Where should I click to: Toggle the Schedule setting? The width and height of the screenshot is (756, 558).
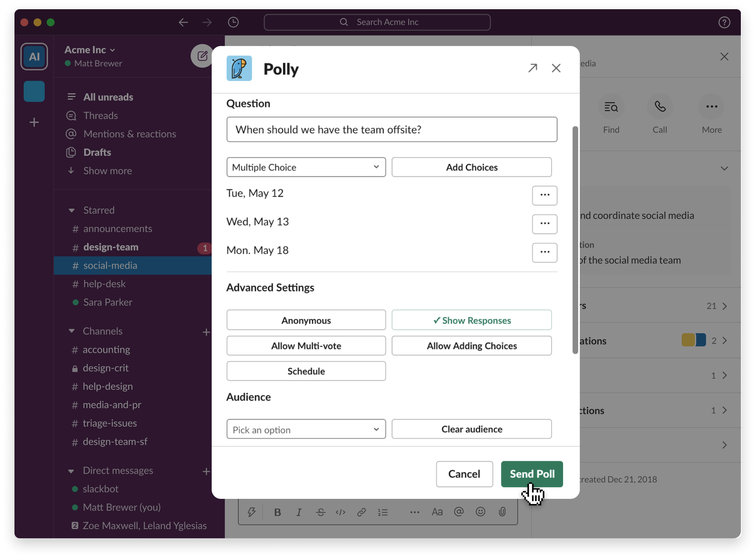tap(306, 371)
